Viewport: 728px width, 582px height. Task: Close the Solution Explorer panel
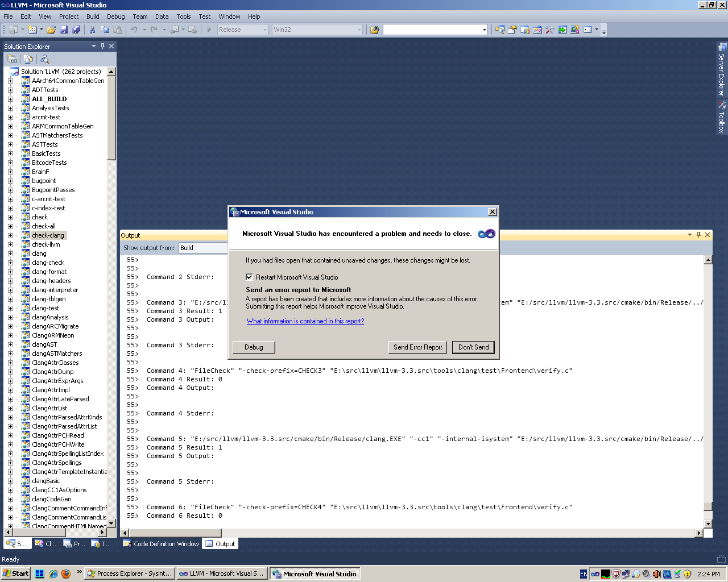point(111,46)
